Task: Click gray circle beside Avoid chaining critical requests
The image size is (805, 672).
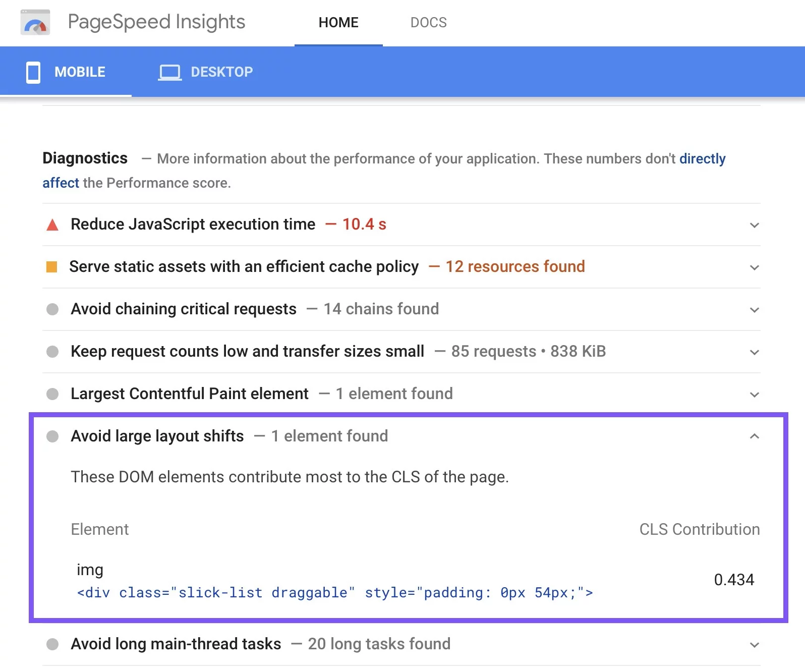Action: tap(52, 309)
